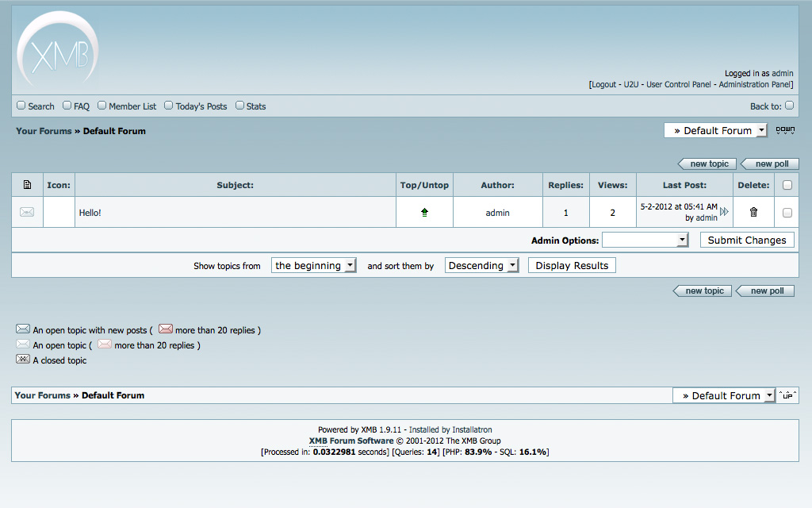The image size is (812, 508).
Task: Click the open-topic envelope icon beside Hello!
Action: coord(27,212)
